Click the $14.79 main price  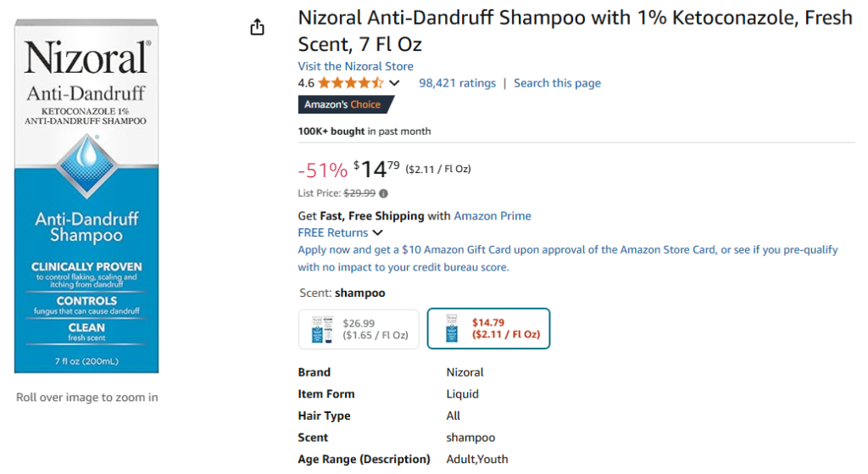(376, 170)
